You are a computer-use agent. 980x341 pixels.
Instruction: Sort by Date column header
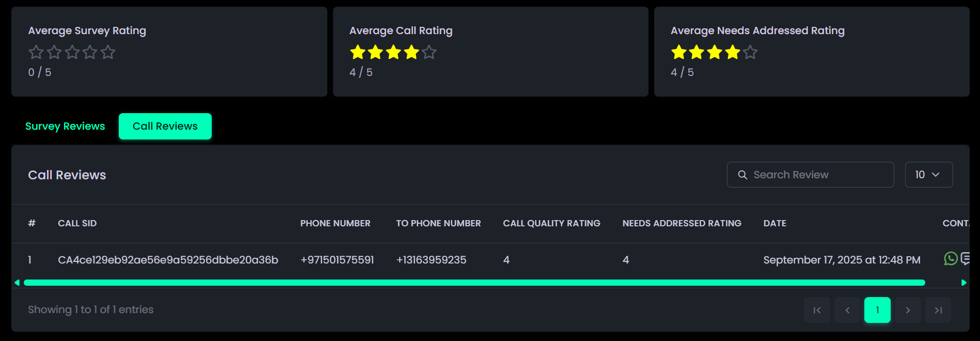coord(774,223)
